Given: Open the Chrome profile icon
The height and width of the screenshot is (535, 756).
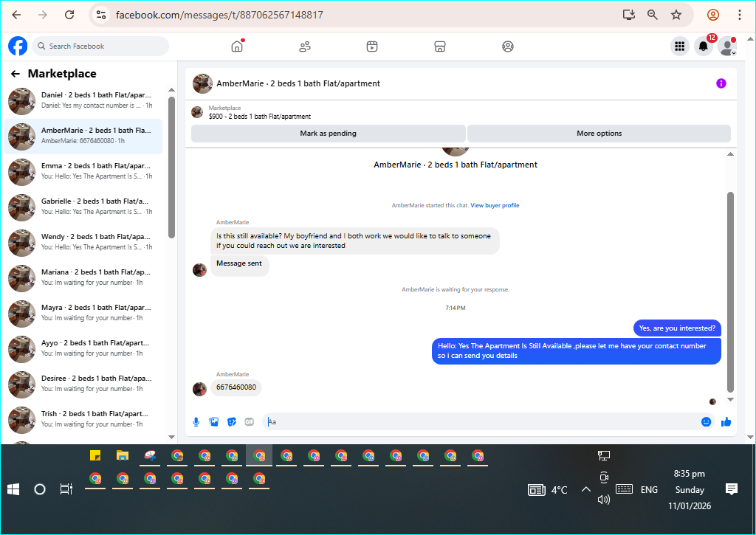Looking at the screenshot, I should [713, 15].
